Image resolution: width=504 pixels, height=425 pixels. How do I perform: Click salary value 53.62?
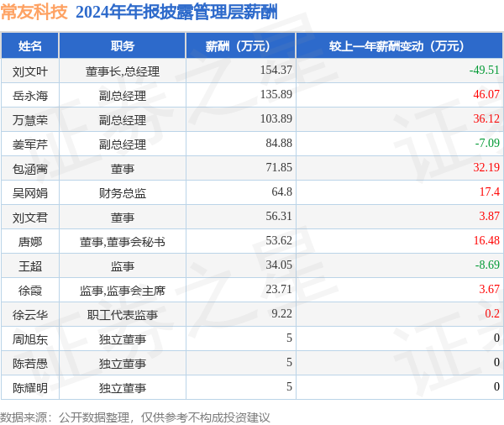pos(279,240)
